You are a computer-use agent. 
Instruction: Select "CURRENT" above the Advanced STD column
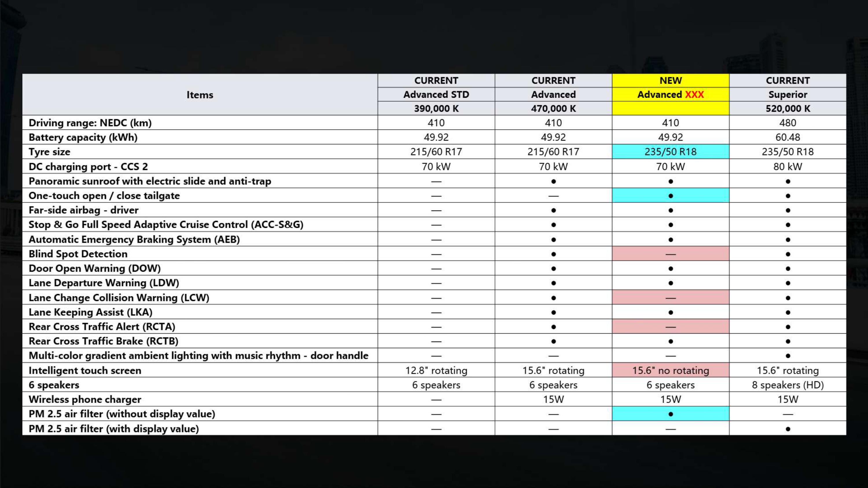(436, 80)
